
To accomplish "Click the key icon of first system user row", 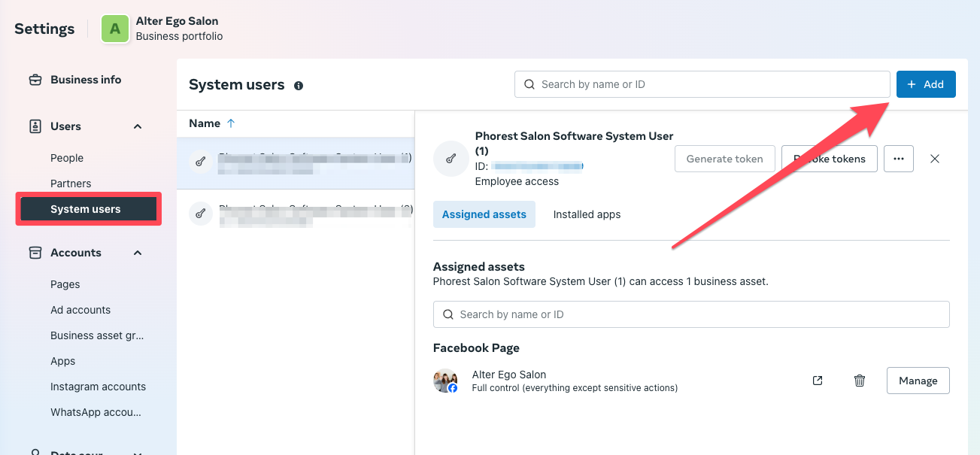I will (200, 161).
